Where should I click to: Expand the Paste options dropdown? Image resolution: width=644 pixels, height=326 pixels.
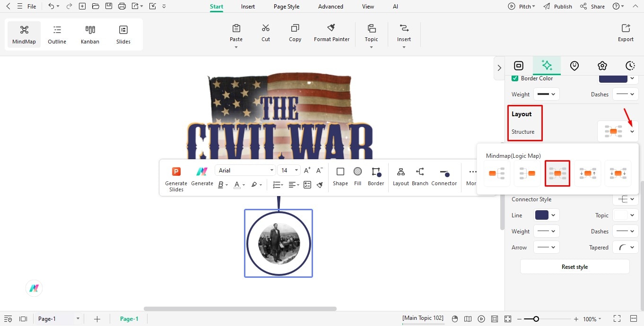coord(236,47)
